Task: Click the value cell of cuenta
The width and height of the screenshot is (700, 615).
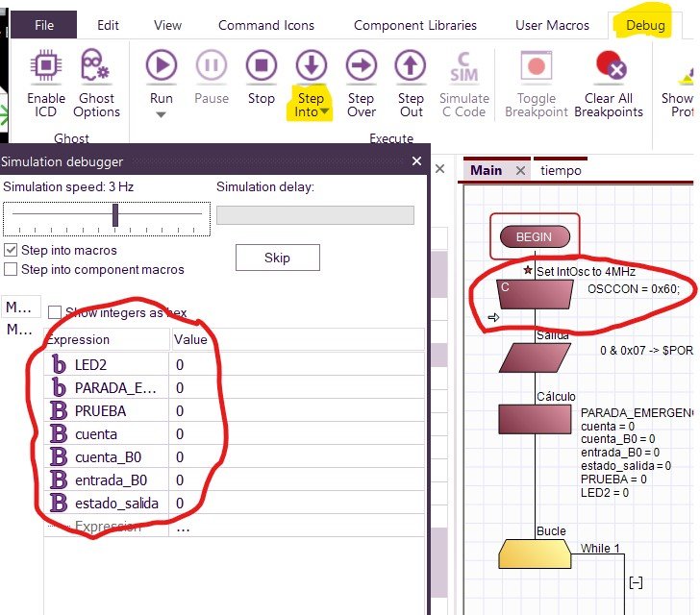Action: coord(297,434)
